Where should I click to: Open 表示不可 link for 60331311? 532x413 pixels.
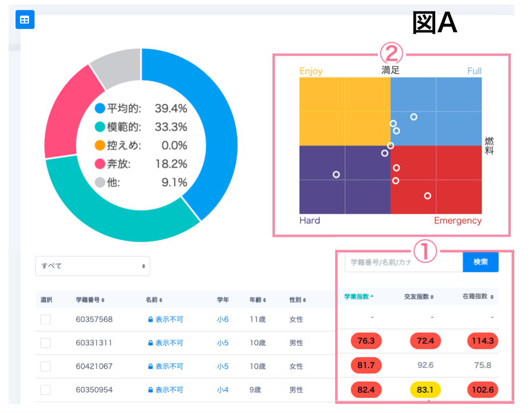[169, 343]
